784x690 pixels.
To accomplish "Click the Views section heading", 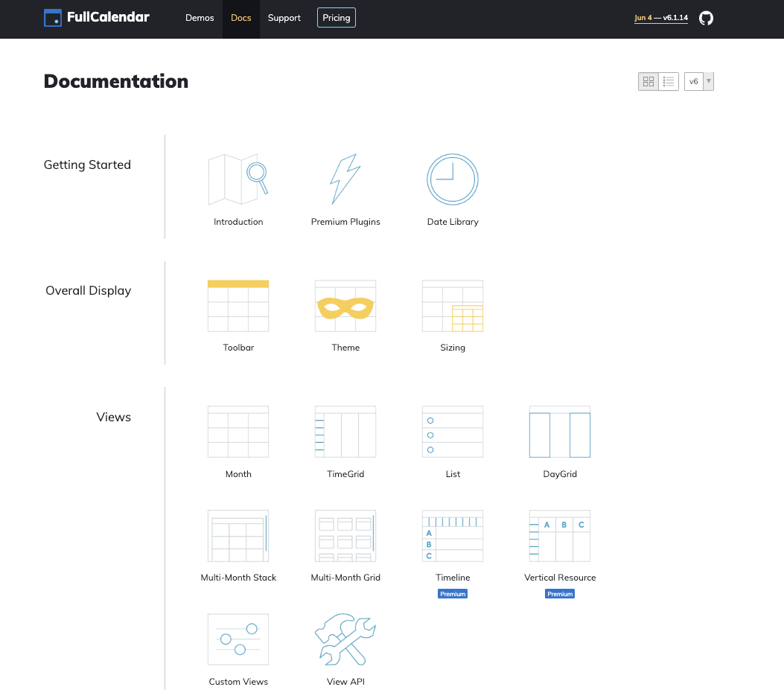I will pyautogui.click(x=113, y=417).
